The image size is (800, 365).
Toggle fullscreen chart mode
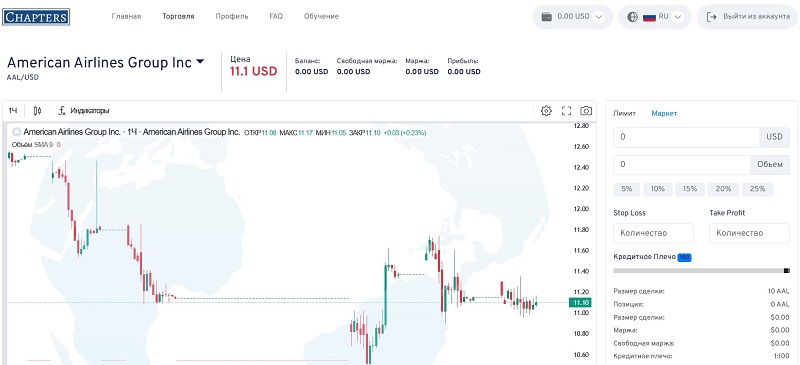(x=566, y=111)
